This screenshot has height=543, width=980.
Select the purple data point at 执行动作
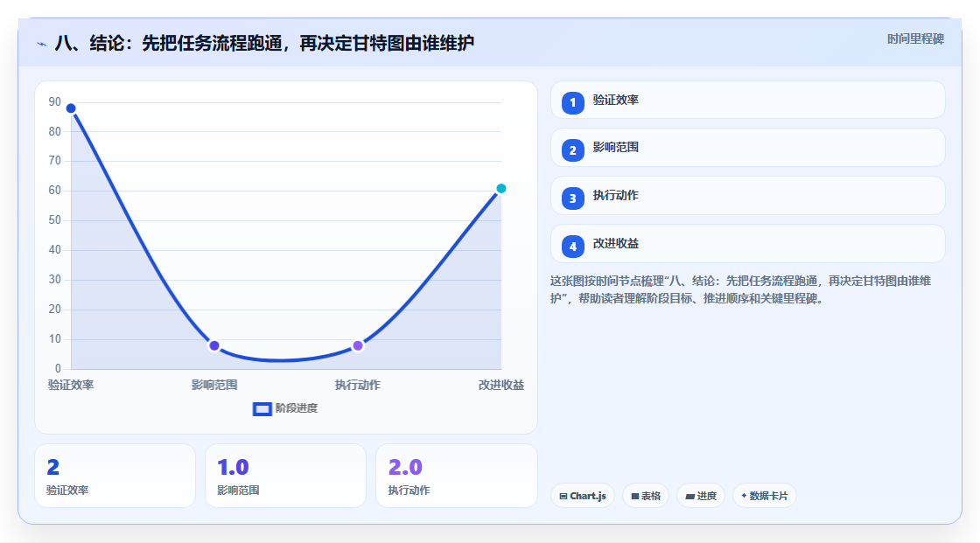click(x=358, y=345)
